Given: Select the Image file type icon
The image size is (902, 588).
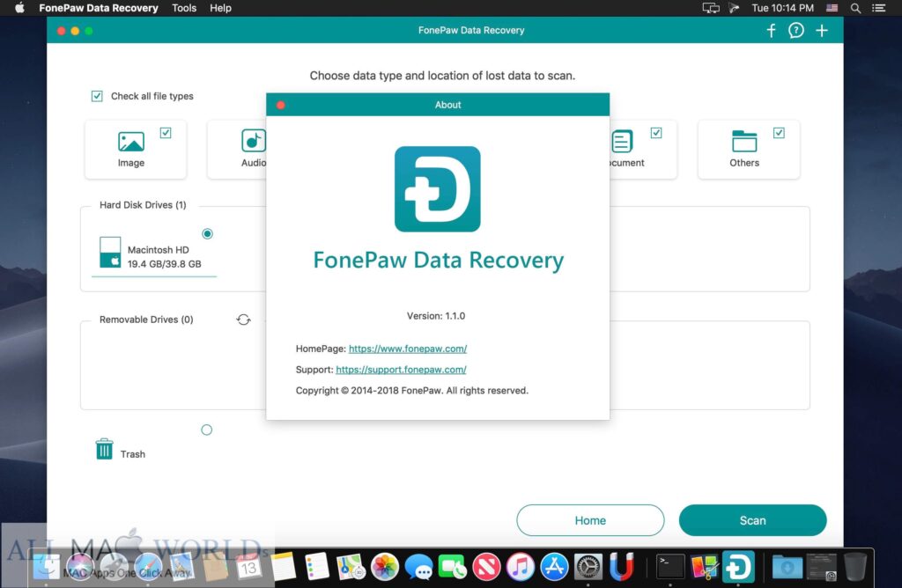Looking at the screenshot, I should tap(131, 142).
